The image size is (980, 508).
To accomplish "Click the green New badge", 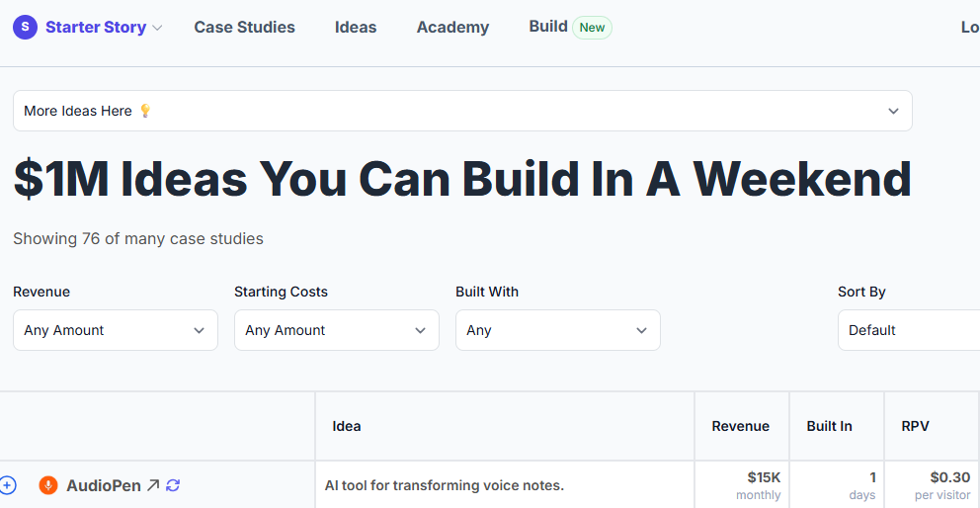I will pyautogui.click(x=592, y=28).
